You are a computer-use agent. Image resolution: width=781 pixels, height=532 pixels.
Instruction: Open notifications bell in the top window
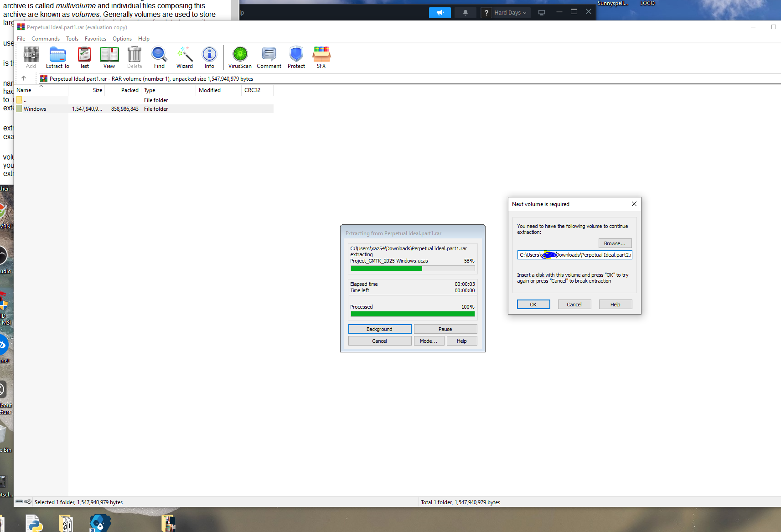465,13
